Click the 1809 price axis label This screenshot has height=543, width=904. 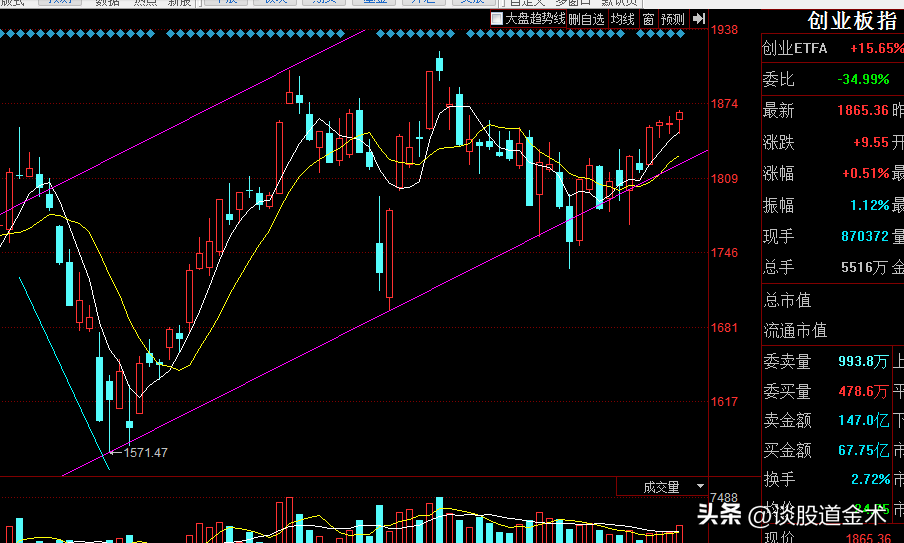point(724,179)
